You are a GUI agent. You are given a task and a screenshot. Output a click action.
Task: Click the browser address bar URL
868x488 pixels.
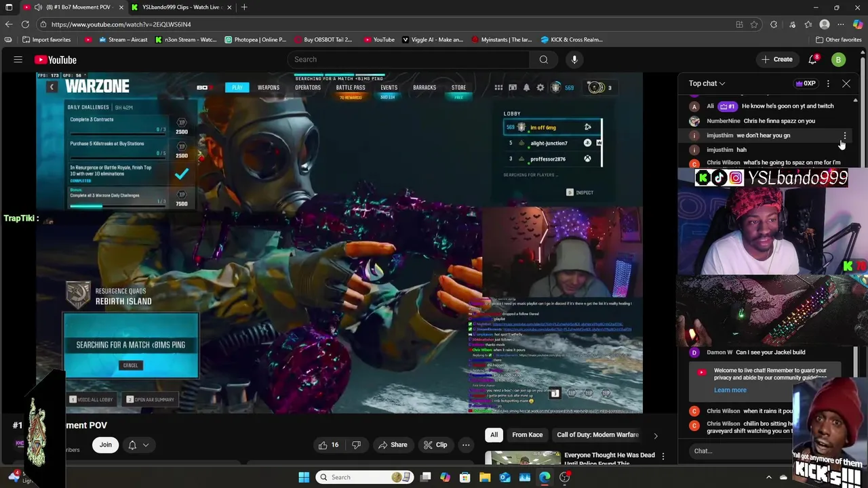[121, 24]
